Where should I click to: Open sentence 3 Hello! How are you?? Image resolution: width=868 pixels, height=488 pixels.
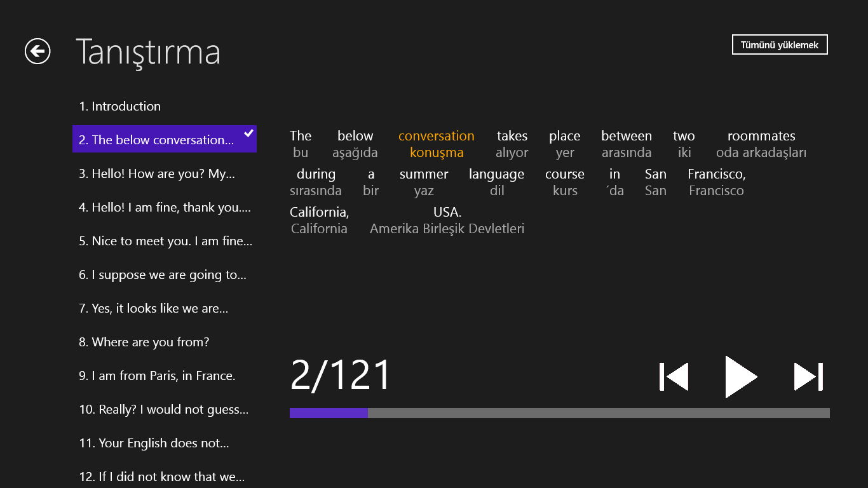point(164,173)
